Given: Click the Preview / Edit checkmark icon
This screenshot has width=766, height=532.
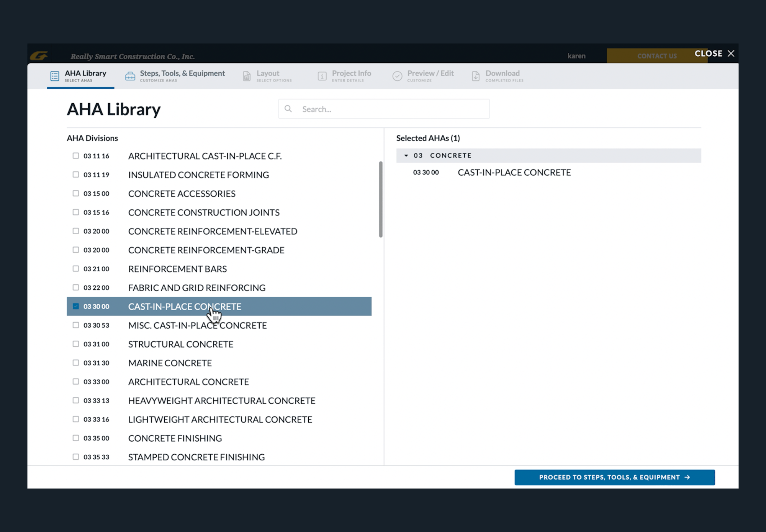Looking at the screenshot, I should (x=398, y=76).
